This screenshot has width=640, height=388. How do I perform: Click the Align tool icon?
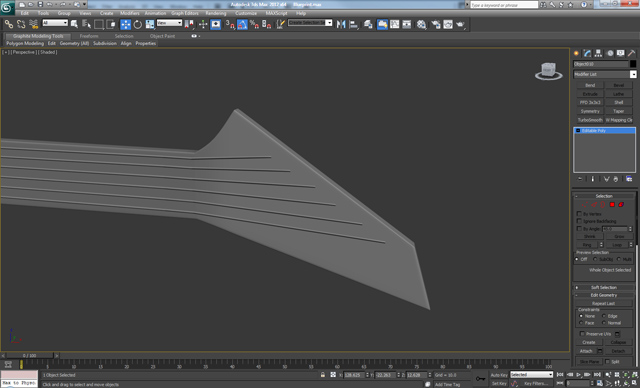coord(353,24)
